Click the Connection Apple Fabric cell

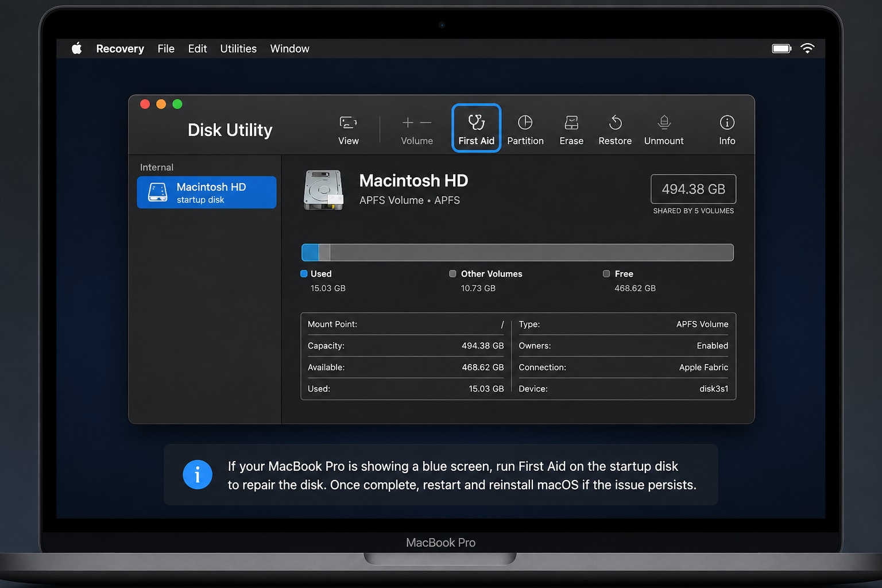(623, 367)
